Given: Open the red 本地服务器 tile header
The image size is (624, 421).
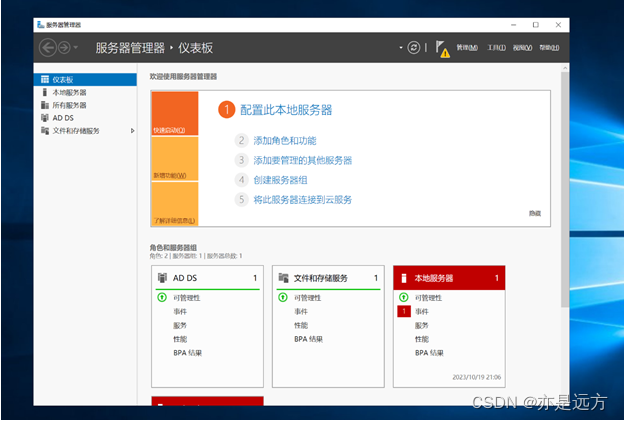Looking at the screenshot, I should (x=449, y=278).
